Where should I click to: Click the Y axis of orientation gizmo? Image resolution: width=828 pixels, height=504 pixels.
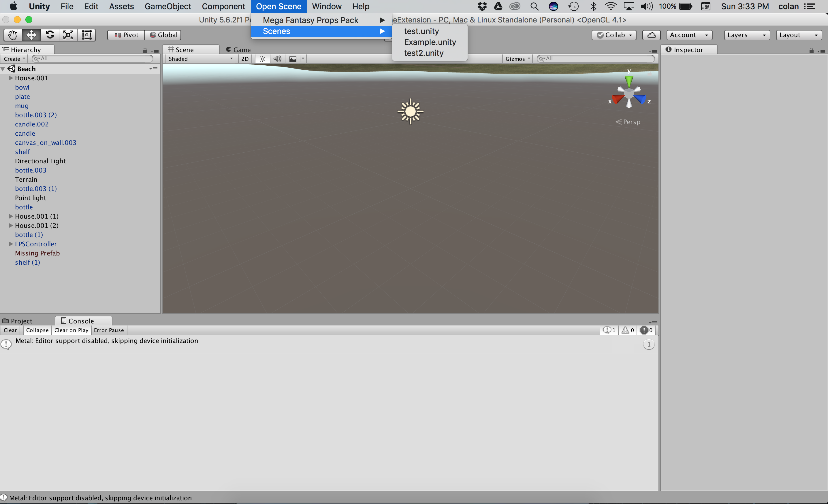[x=629, y=81]
